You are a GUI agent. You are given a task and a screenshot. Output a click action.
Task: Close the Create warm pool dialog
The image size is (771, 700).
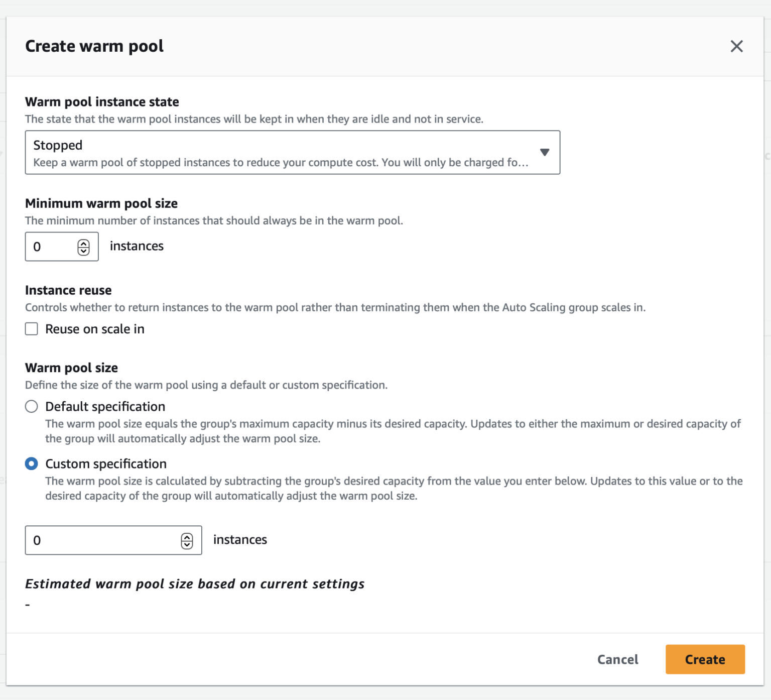coord(736,46)
